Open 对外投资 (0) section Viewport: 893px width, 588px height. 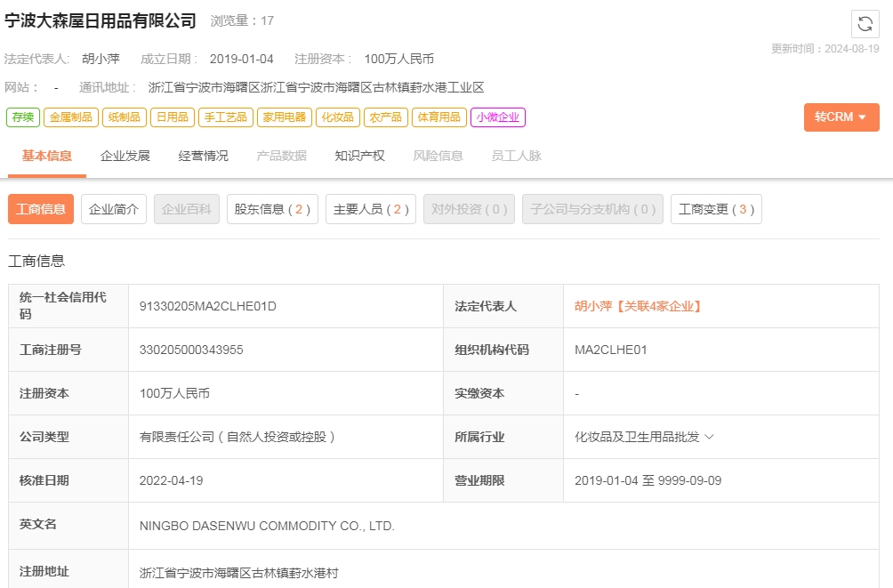coord(470,209)
